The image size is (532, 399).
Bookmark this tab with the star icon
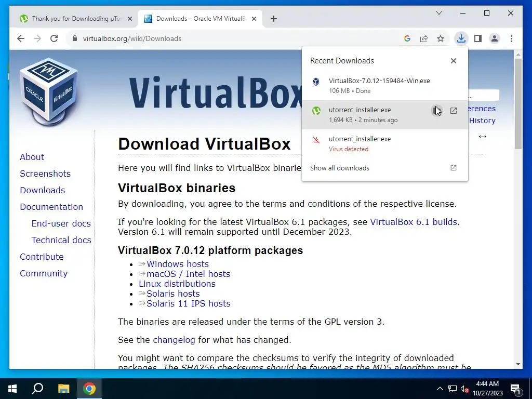click(x=441, y=38)
